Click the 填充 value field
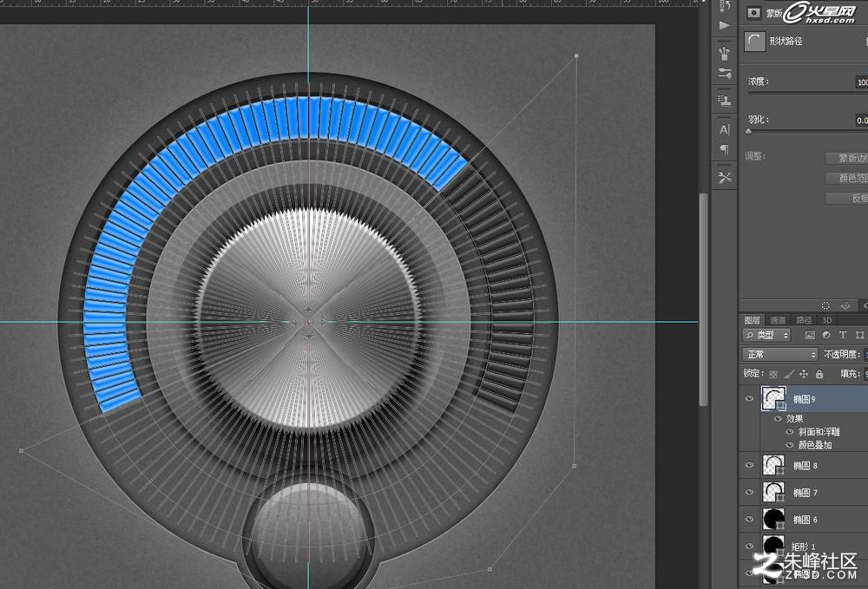Viewport: 868px width, 589px height. [865, 375]
